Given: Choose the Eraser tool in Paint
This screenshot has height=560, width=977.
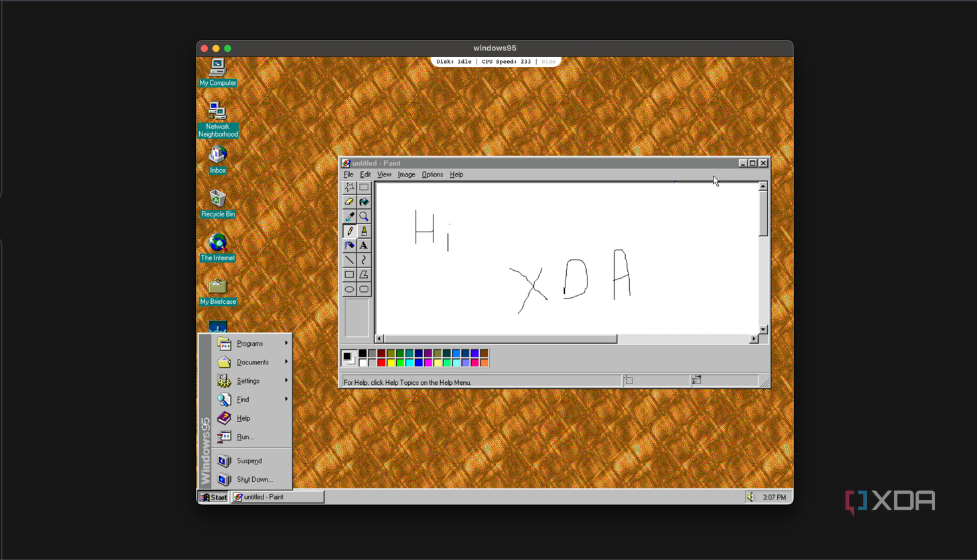Looking at the screenshot, I should [x=349, y=202].
